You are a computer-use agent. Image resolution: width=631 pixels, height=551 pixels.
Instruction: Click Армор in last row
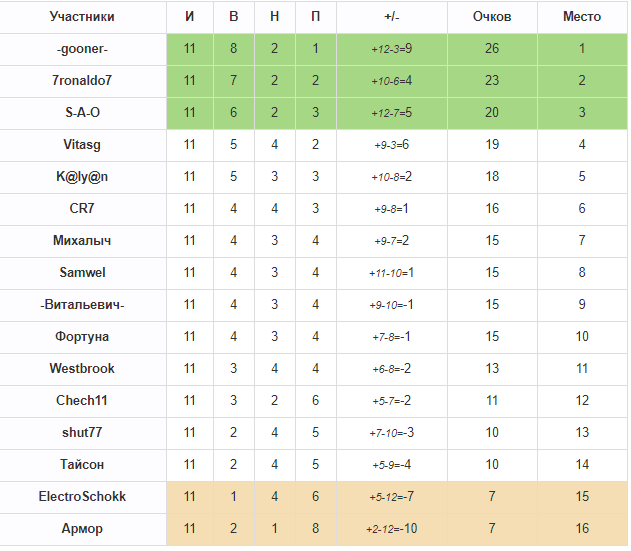click(82, 529)
